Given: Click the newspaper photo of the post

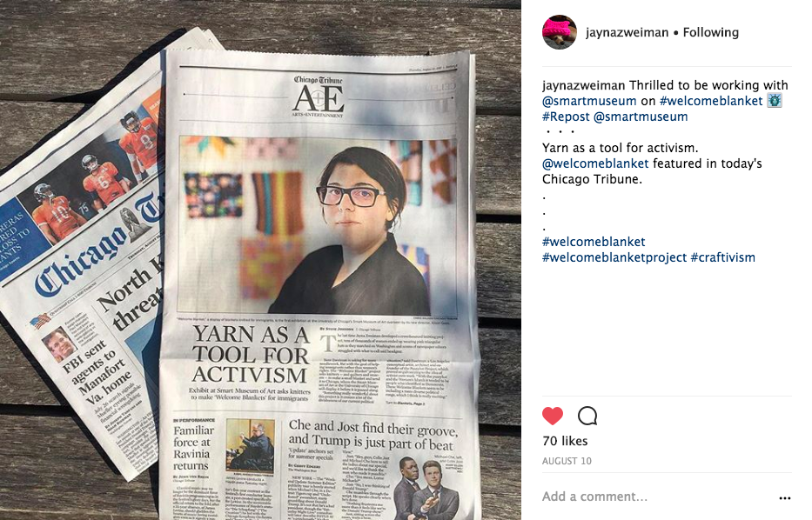Looking at the screenshot, I should [x=260, y=260].
